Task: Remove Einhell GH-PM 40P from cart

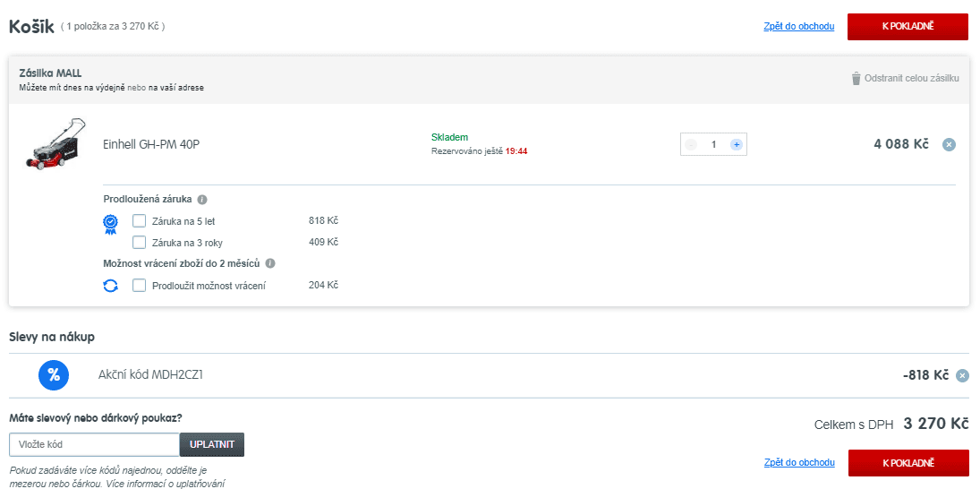Action: point(949,144)
